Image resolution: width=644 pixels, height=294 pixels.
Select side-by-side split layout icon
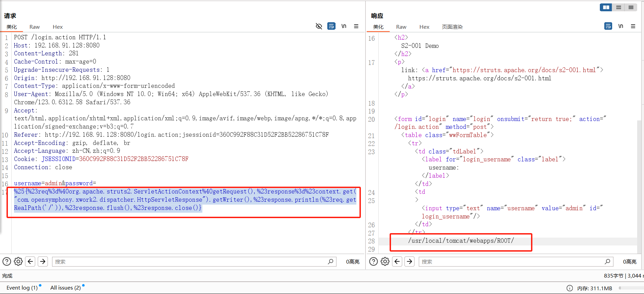pyautogui.click(x=606, y=7)
